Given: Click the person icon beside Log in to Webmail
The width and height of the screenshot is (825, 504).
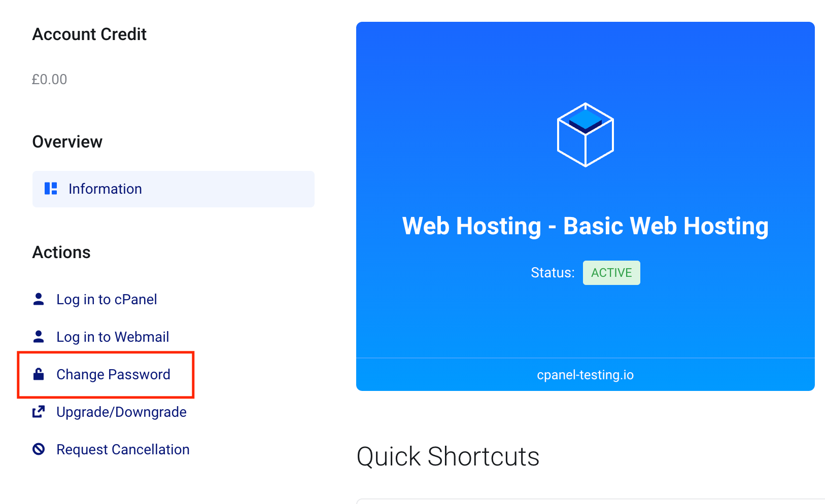Looking at the screenshot, I should click(39, 337).
